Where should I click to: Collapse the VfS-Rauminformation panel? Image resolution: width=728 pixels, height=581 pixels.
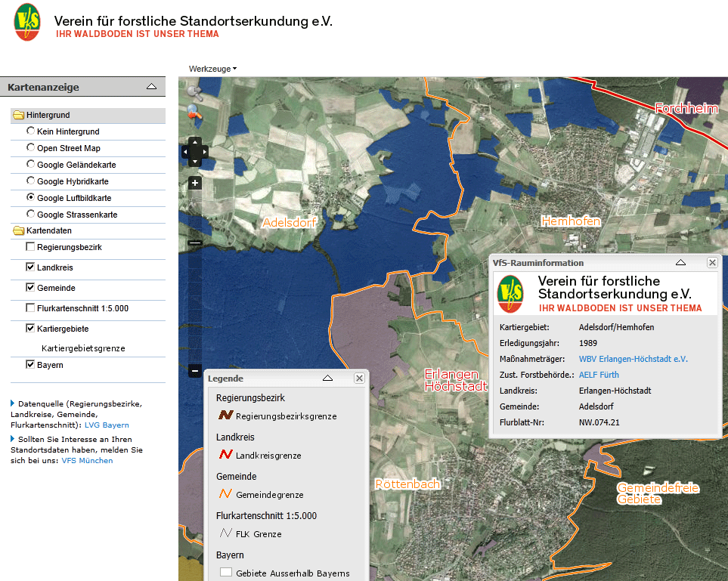tap(680, 262)
